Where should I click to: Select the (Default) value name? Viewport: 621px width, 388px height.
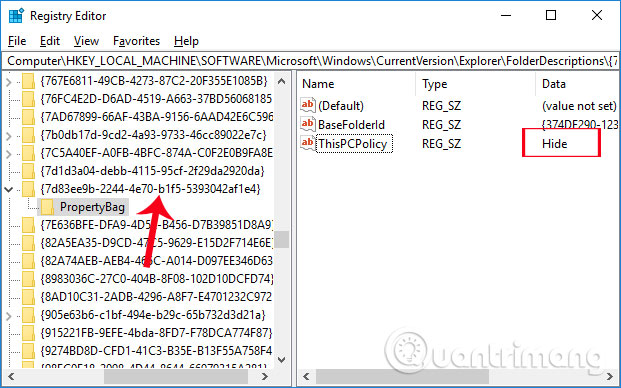click(341, 106)
